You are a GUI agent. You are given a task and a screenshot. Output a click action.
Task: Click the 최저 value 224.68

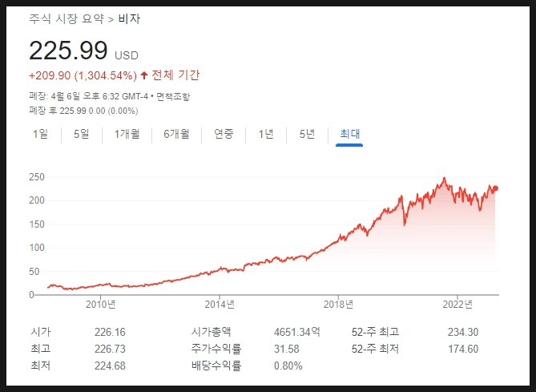coord(110,366)
